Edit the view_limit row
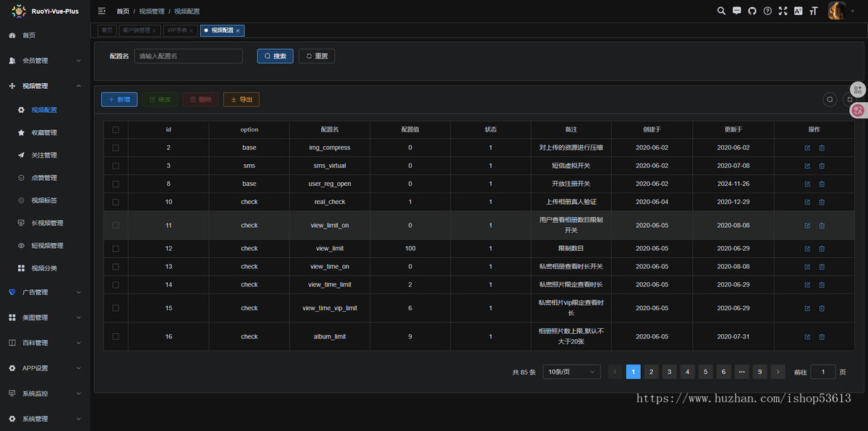This screenshot has width=868, height=431. 807,249
